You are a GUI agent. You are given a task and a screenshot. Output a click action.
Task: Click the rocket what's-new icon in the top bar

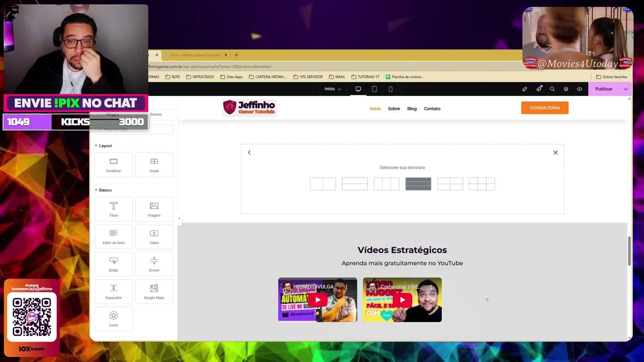[x=539, y=89]
